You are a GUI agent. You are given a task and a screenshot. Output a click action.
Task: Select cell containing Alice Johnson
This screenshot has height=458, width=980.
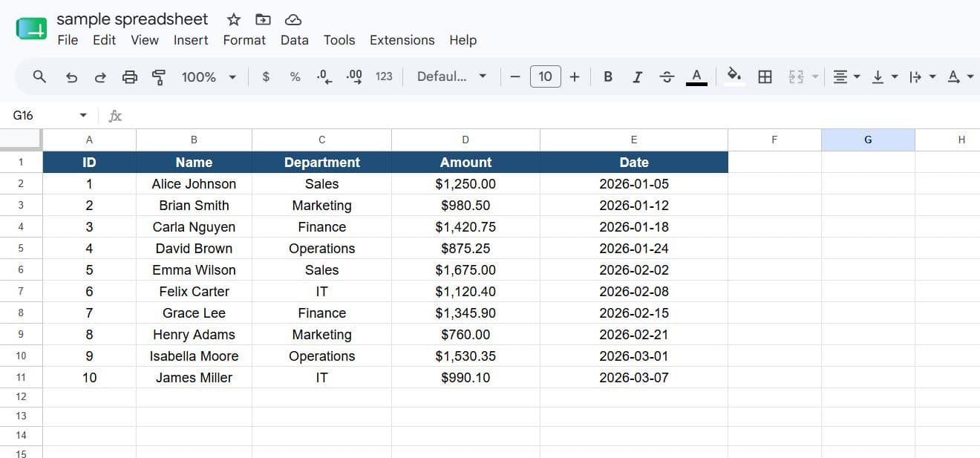coord(194,184)
